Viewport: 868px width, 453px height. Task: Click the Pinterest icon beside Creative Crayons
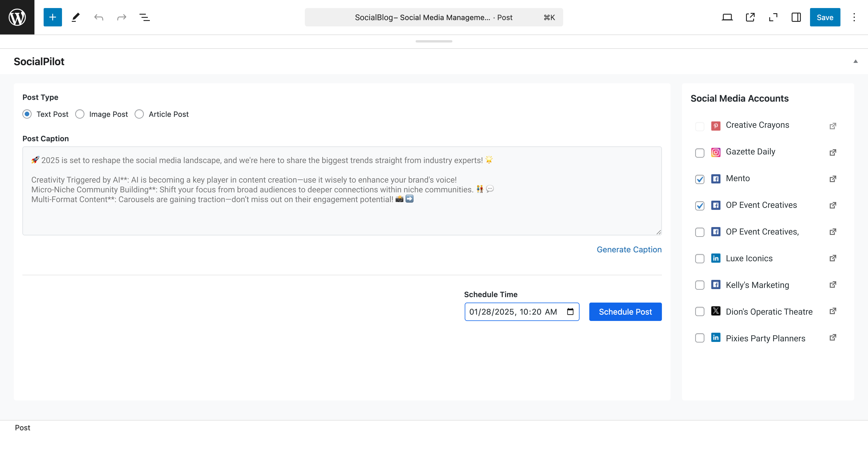tap(716, 126)
